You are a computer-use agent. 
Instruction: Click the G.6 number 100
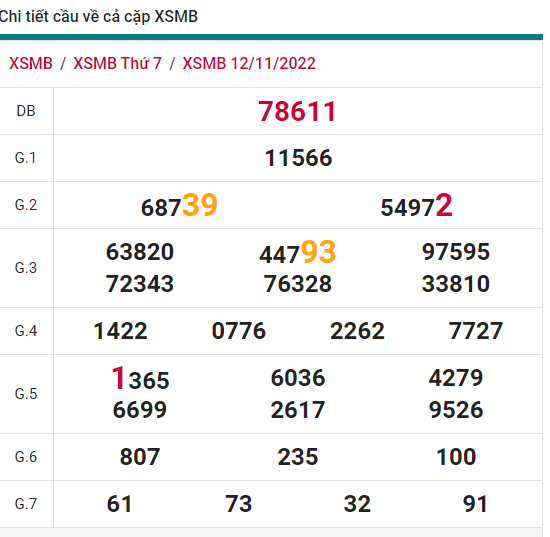click(456, 457)
